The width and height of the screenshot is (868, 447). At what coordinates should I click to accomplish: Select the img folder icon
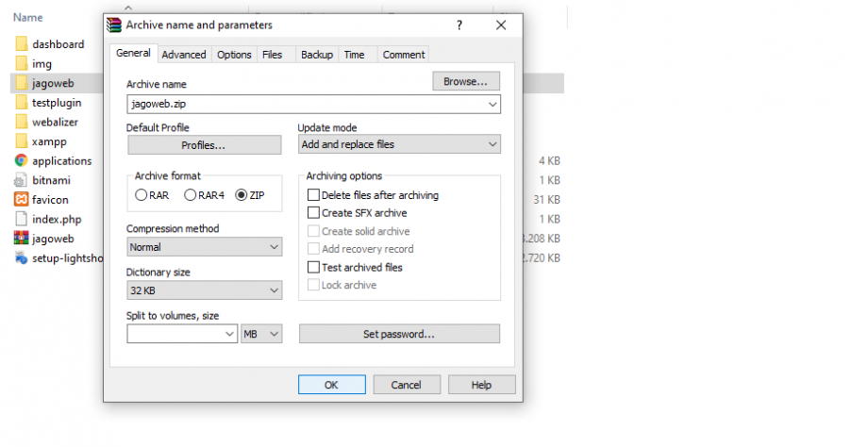21,63
